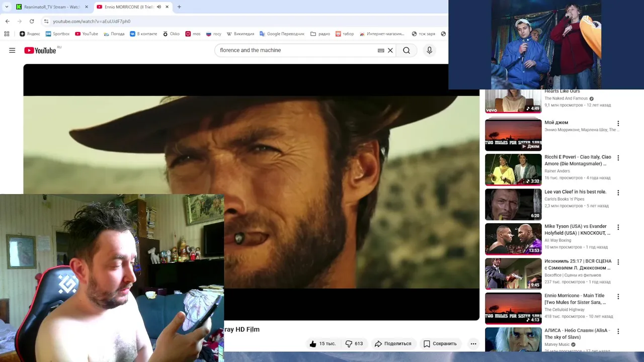The image size is (644, 362).
Task: Open options menu for Иезекииль 25:17
Action: (x=618, y=262)
